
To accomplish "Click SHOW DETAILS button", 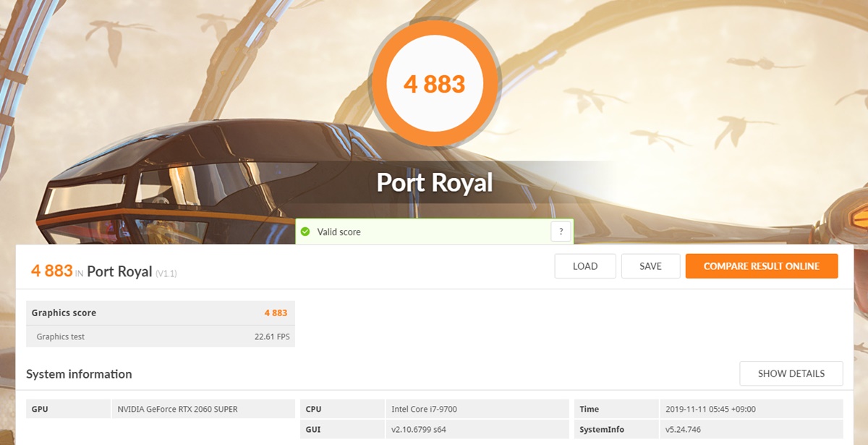I will pyautogui.click(x=791, y=373).
